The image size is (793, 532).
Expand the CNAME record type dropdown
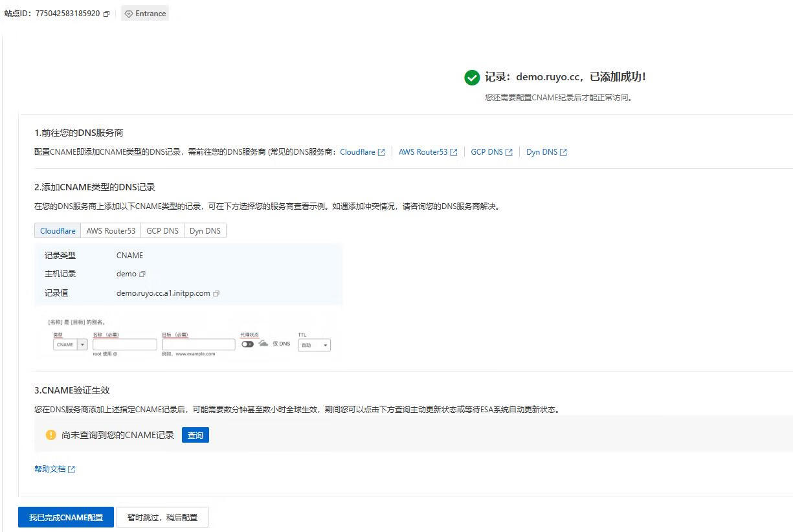pyautogui.click(x=82, y=345)
